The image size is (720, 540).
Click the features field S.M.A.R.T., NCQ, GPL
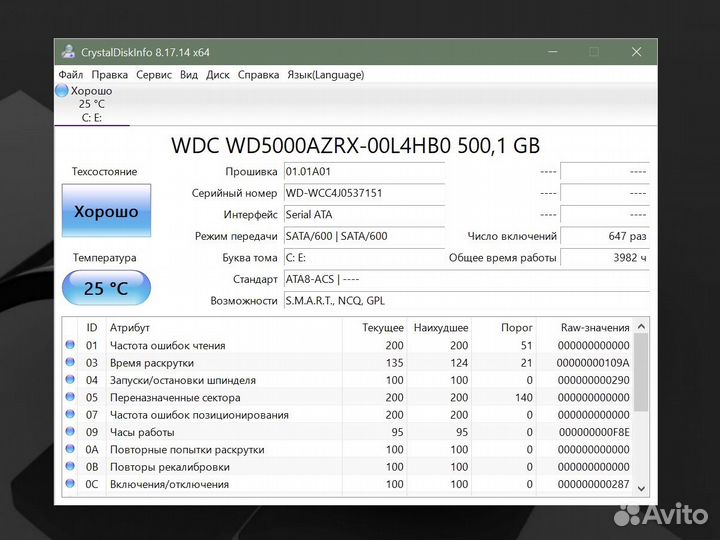pos(467,301)
